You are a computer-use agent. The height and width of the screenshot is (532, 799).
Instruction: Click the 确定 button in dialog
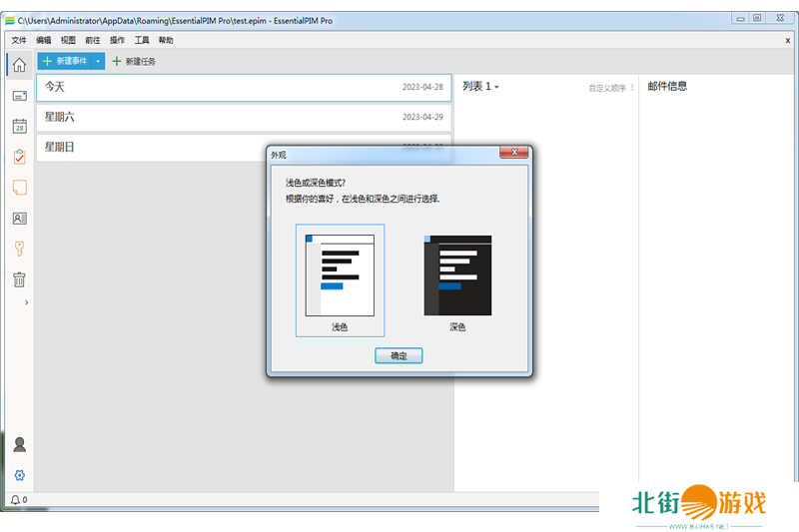coord(399,355)
